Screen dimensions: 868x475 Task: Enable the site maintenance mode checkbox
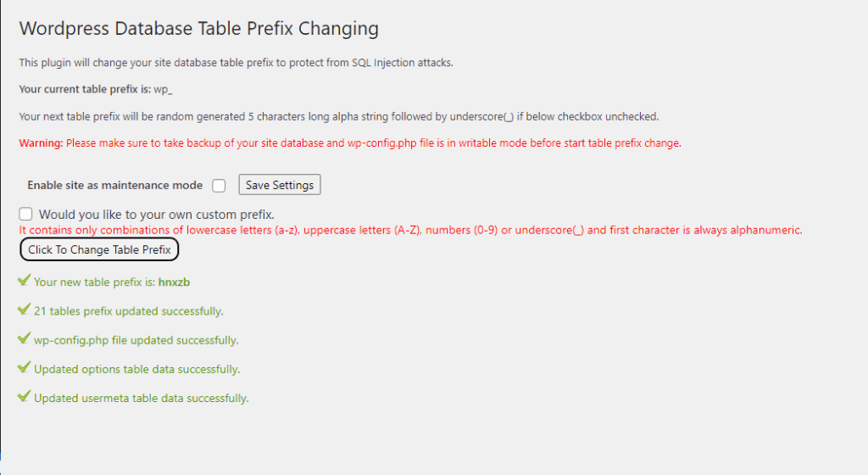tap(219, 185)
